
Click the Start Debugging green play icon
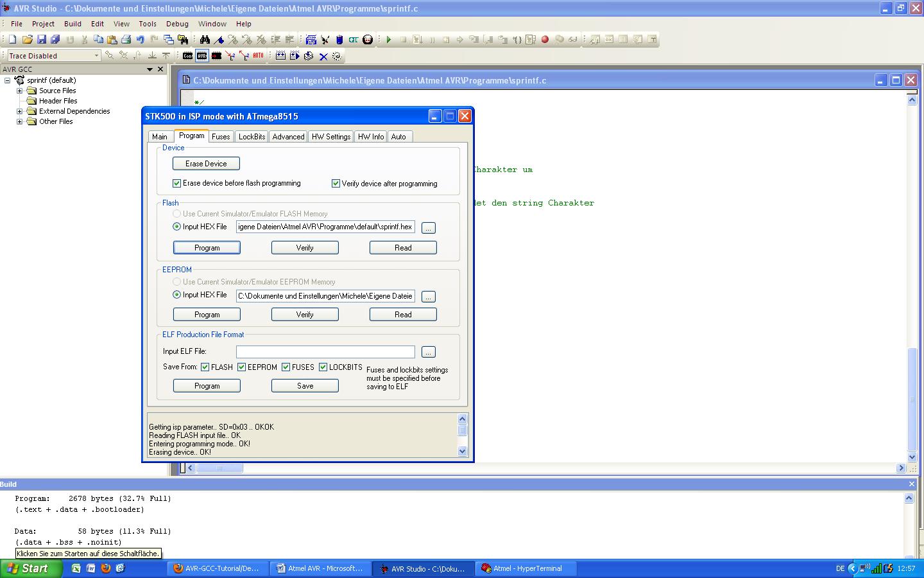pos(389,39)
